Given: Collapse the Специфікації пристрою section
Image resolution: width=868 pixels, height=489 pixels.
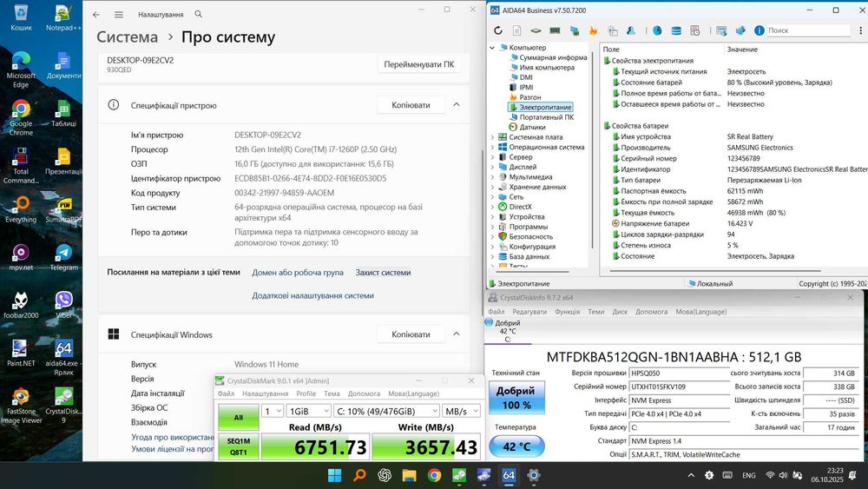Looking at the screenshot, I should coord(457,105).
